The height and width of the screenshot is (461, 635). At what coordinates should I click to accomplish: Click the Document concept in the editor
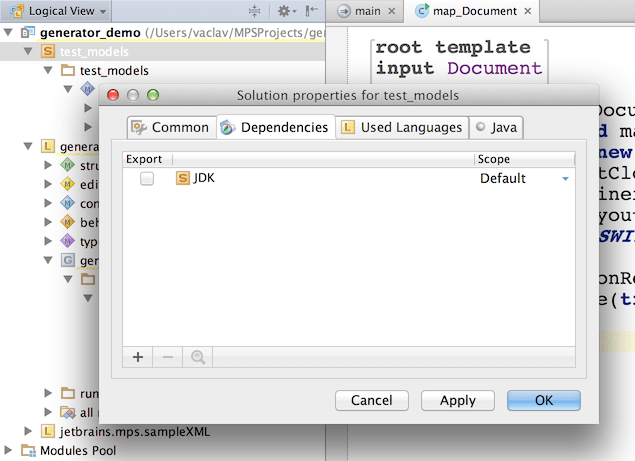click(x=494, y=68)
